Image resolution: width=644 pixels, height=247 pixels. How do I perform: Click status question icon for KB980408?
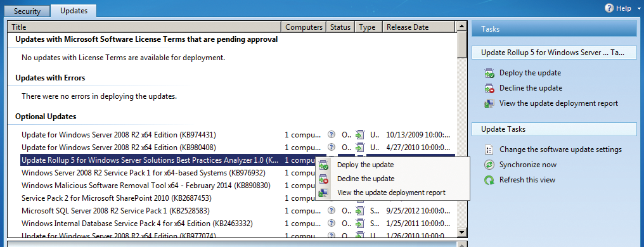pos(332,147)
